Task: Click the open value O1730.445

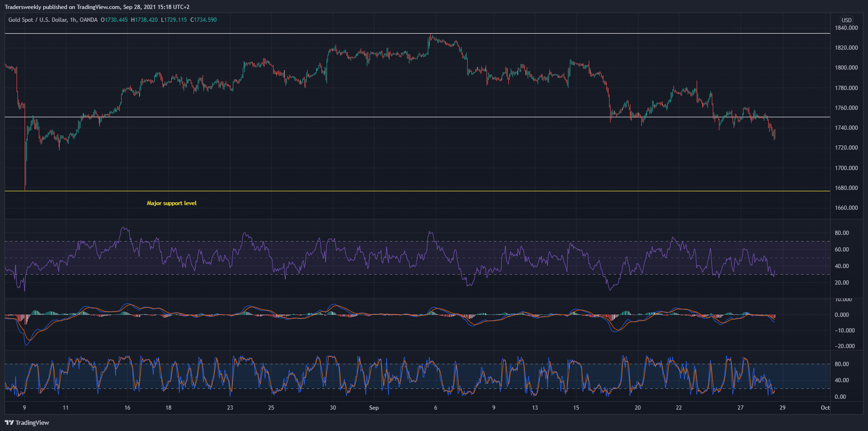Action: 114,20
